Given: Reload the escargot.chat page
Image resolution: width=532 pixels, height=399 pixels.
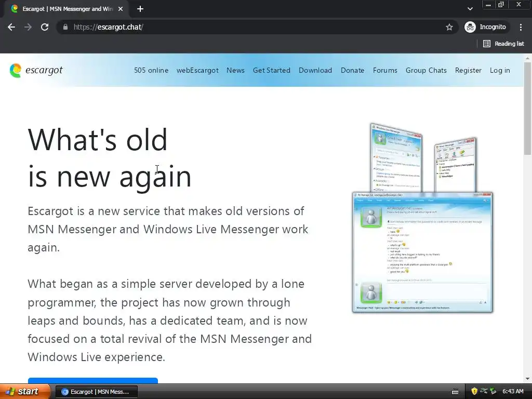Looking at the screenshot, I should [x=45, y=27].
